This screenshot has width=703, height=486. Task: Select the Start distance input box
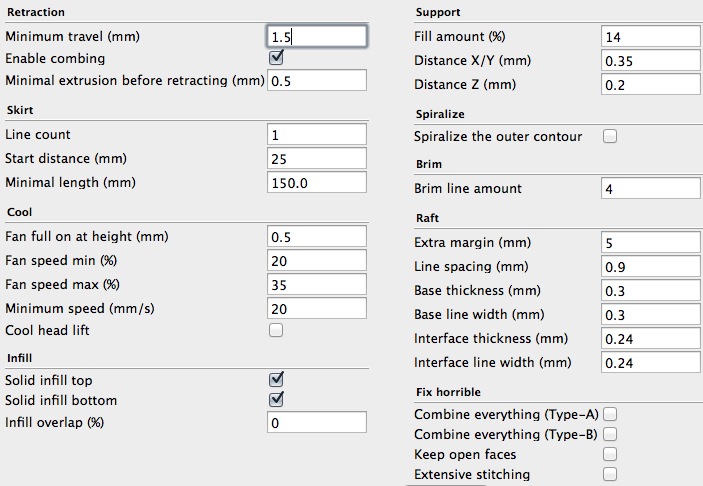click(317, 159)
